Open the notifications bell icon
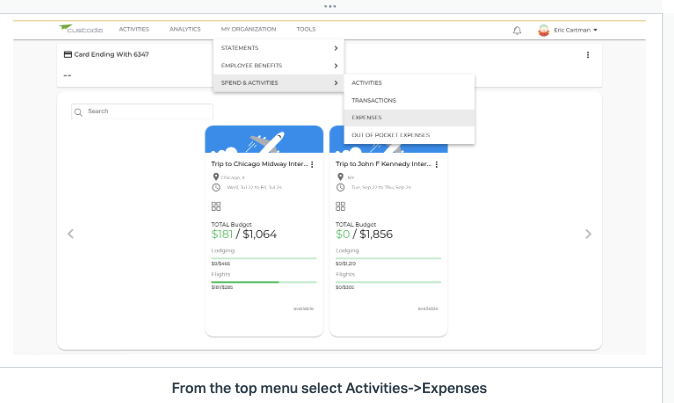The image size is (674, 403). [x=517, y=30]
